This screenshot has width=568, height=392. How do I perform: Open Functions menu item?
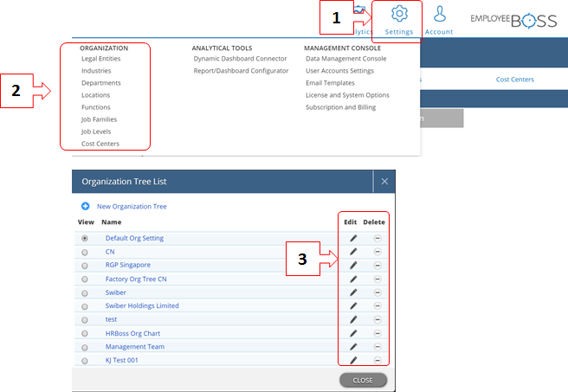96,107
